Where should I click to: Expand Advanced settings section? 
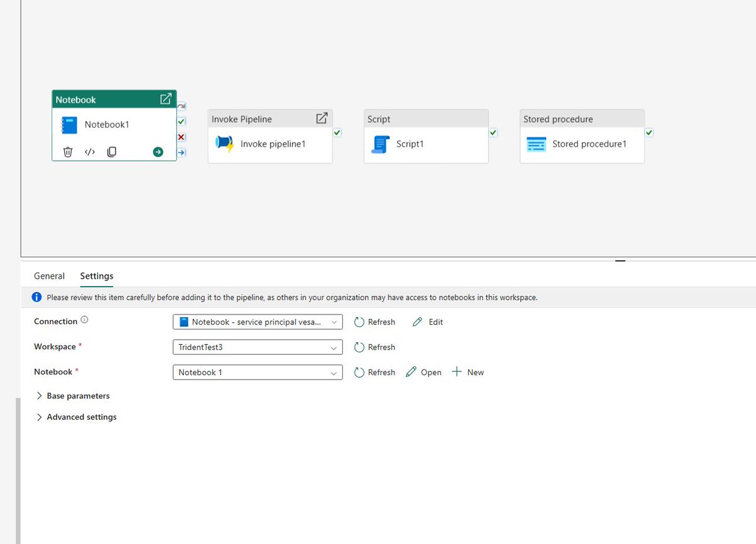click(76, 417)
